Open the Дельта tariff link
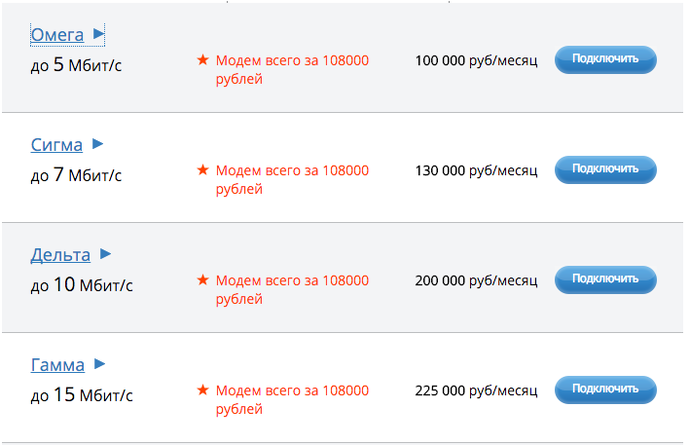The width and height of the screenshot is (690, 445). point(60,255)
